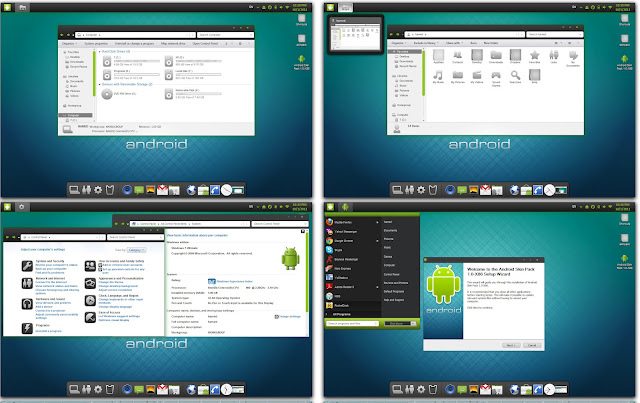Screen dimensions: 640x403
Task: Open the Organize dropdown in the Computer window
Action: [69, 44]
